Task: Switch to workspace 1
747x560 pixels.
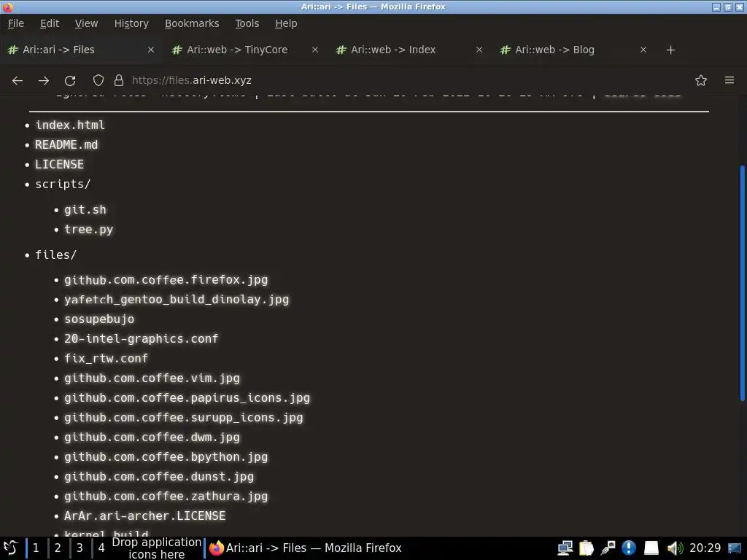Action: pos(36,548)
